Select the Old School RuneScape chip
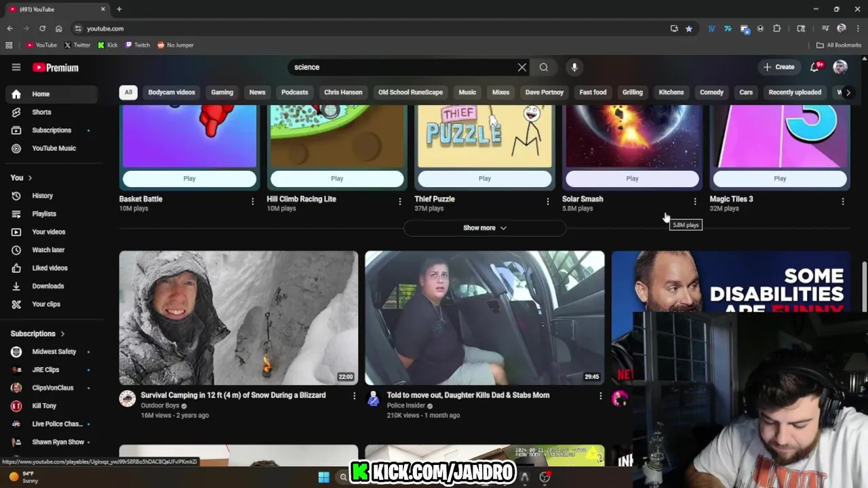 pyautogui.click(x=410, y=92)
